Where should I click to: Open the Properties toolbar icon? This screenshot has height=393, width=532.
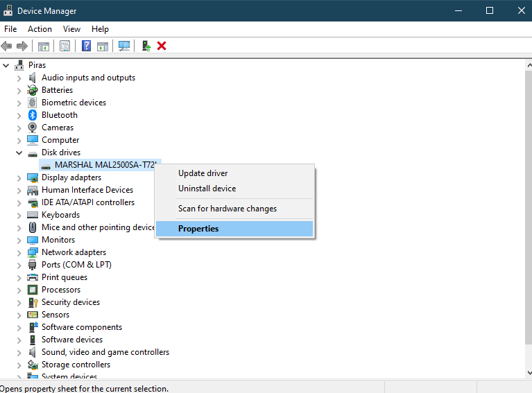pyautogui.click(x=65, y=46)
